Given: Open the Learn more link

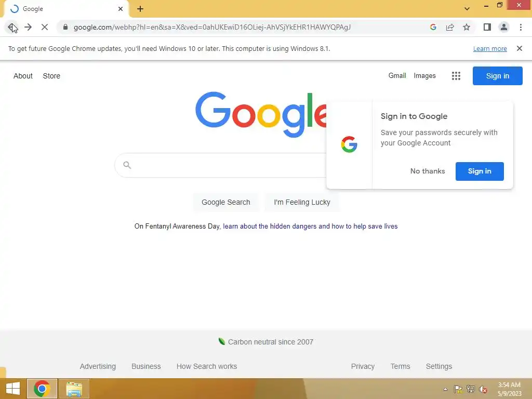Looking at the screenshot, I should tap(490, 48).
